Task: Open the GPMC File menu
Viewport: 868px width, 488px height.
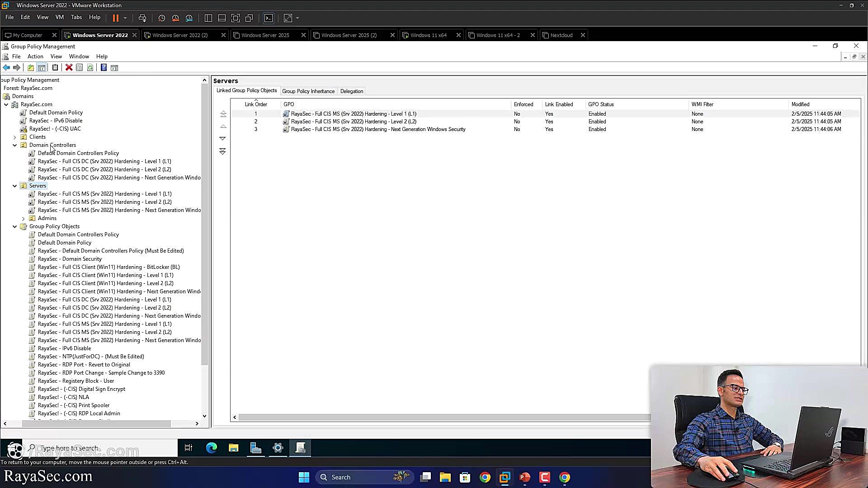Action: pyautogui.click(x=16, y=56)
